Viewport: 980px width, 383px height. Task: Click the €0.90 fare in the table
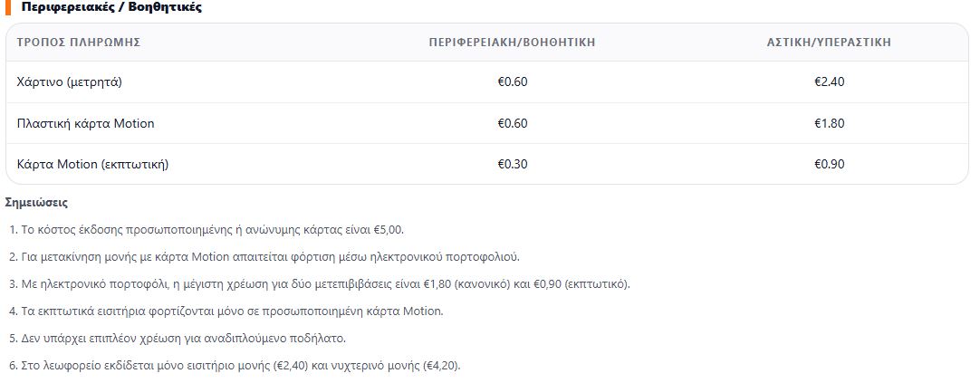(x=830, y=164)
